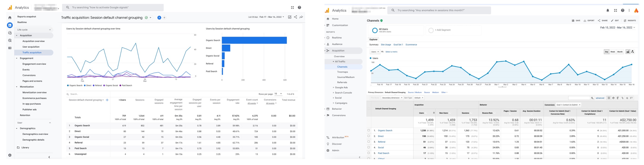This screenshot has height=165, width=644.
Task: Switch the chart interval to Day
Action: coord(607,52)
